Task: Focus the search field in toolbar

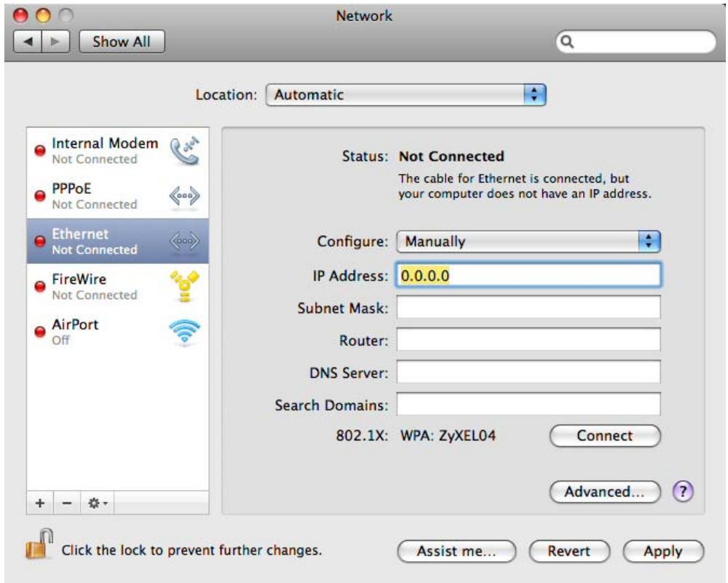Action: pyautogui.click(x=636, y=41)
